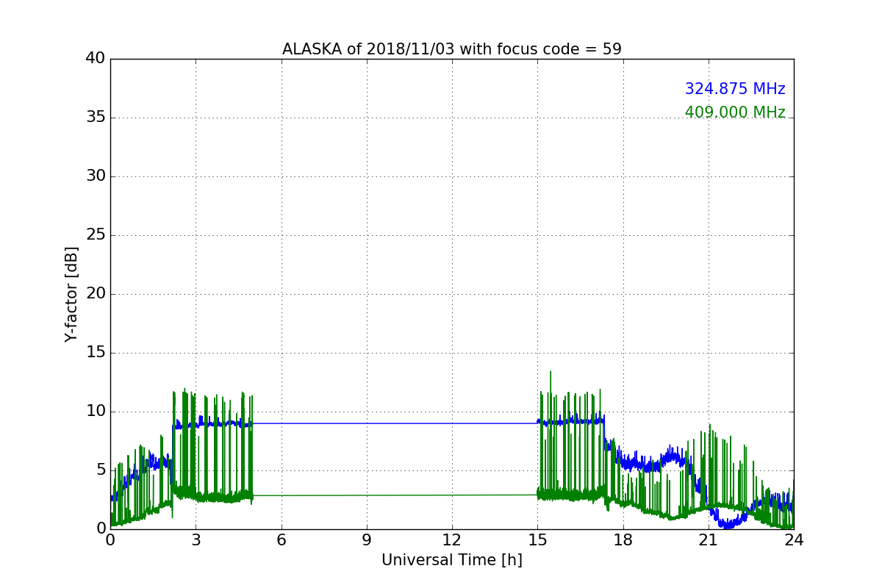Click the Y-factor [dB] axis label
This screenshot has width=882, height=588.
click(71, 294)
